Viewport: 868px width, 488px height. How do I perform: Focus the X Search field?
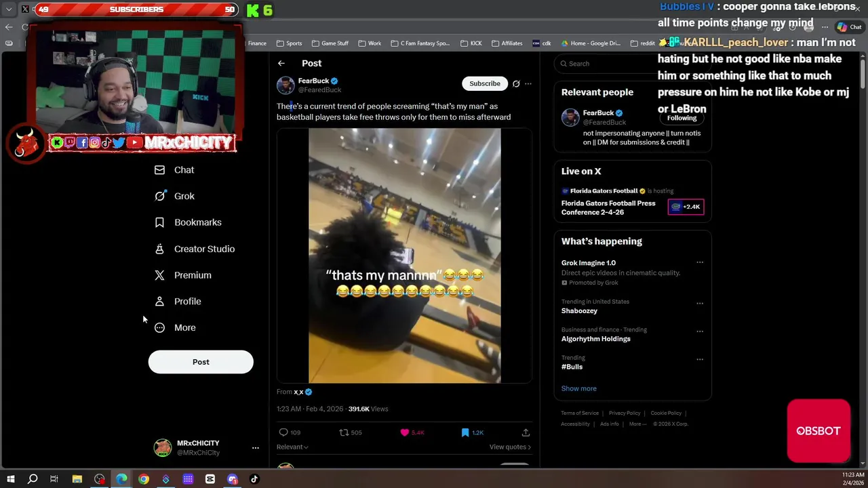[632, 64]
